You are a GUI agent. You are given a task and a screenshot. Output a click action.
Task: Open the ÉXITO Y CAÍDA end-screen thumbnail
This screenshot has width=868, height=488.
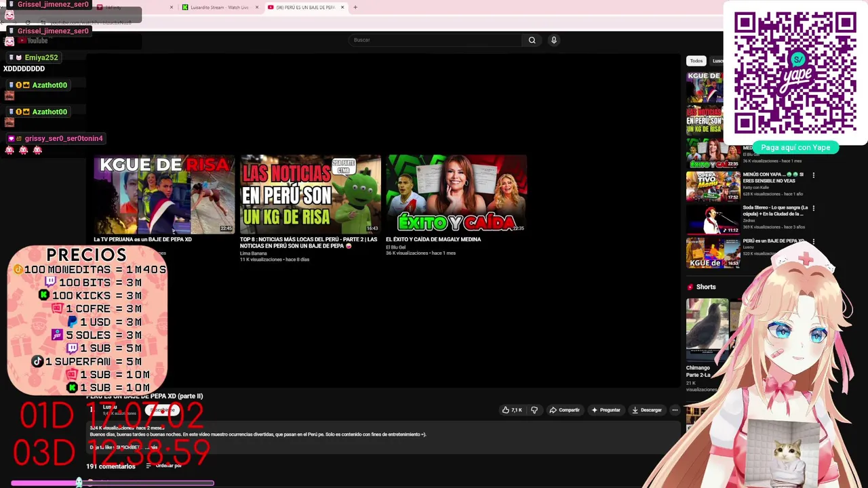click(456, 195)
